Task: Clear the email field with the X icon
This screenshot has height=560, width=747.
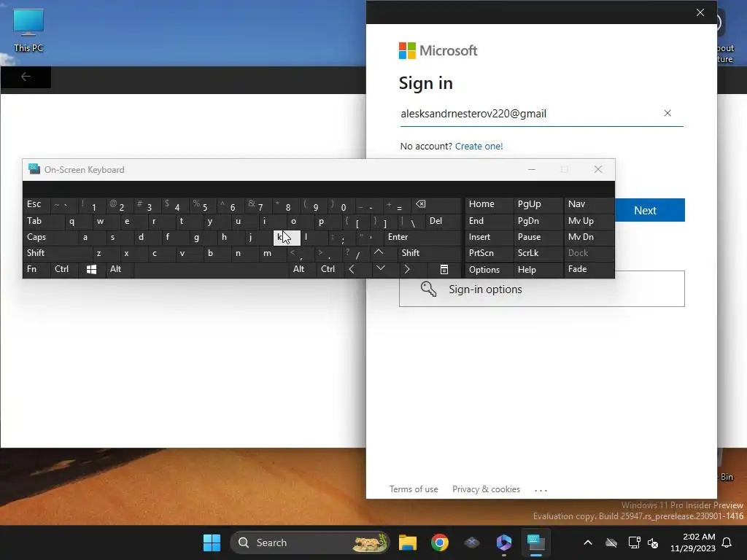Action: point(667,113)
